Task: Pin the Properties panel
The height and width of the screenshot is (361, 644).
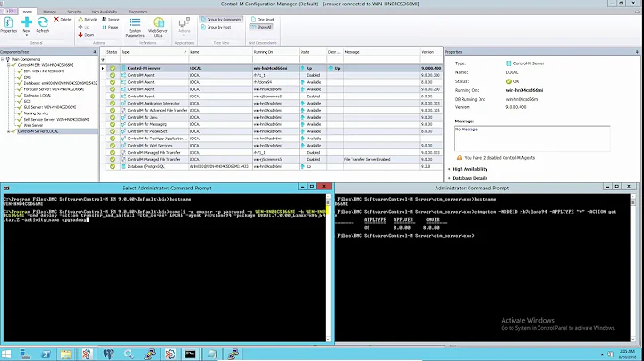Action: 637,52
